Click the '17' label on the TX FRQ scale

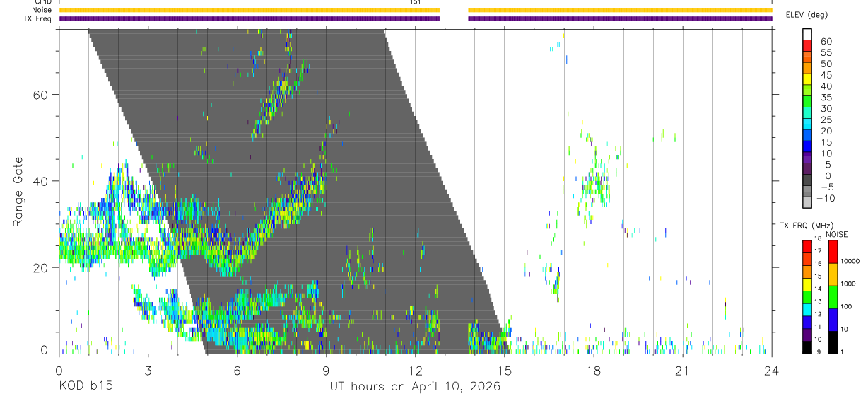[x=818, y=251]
